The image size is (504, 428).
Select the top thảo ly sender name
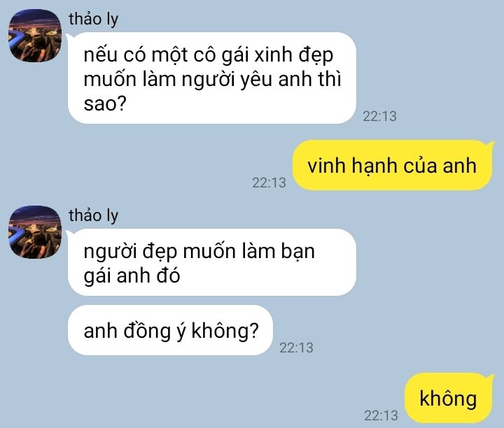[94, 19]
